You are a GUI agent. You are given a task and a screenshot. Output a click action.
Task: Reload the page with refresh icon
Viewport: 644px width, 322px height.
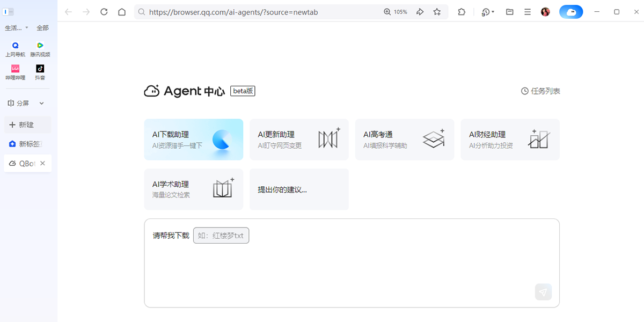104,12
